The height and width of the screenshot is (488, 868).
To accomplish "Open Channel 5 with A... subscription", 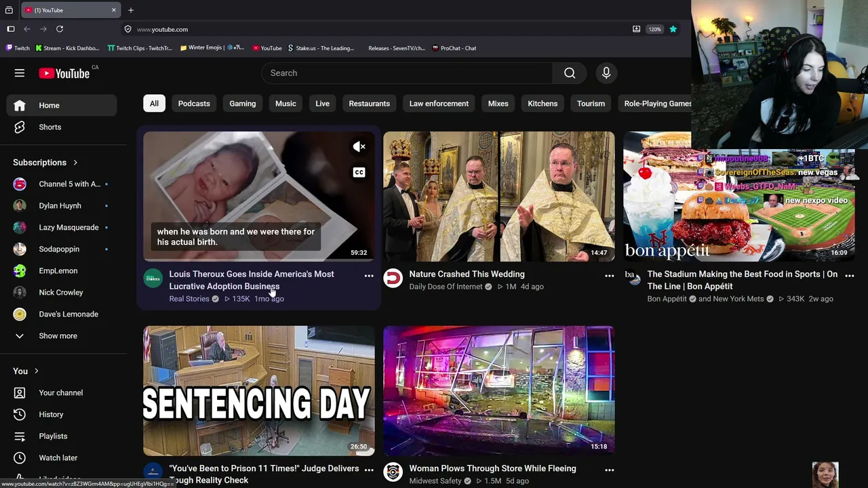I will tap(62, 184).
